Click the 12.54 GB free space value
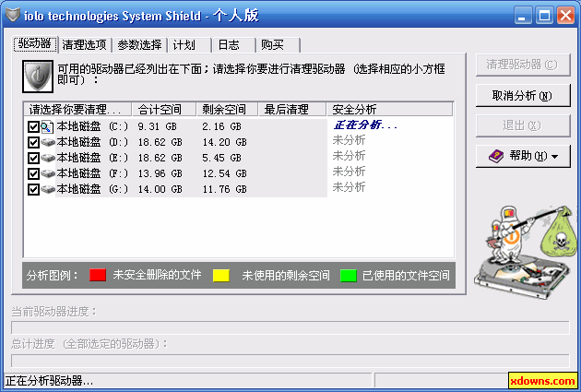The image size is (581, 392). [x=224, y=173]
